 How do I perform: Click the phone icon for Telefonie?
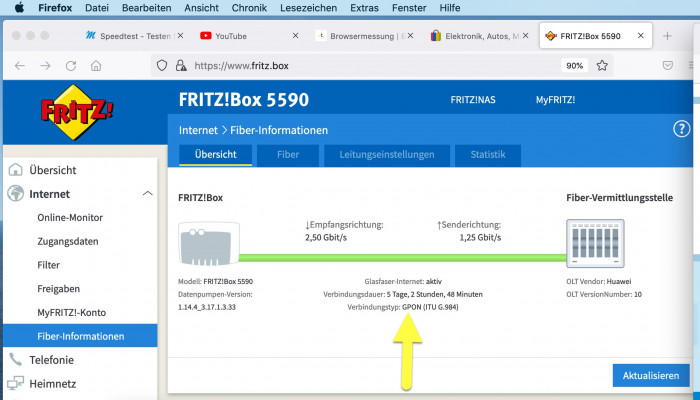coord(16,359)
